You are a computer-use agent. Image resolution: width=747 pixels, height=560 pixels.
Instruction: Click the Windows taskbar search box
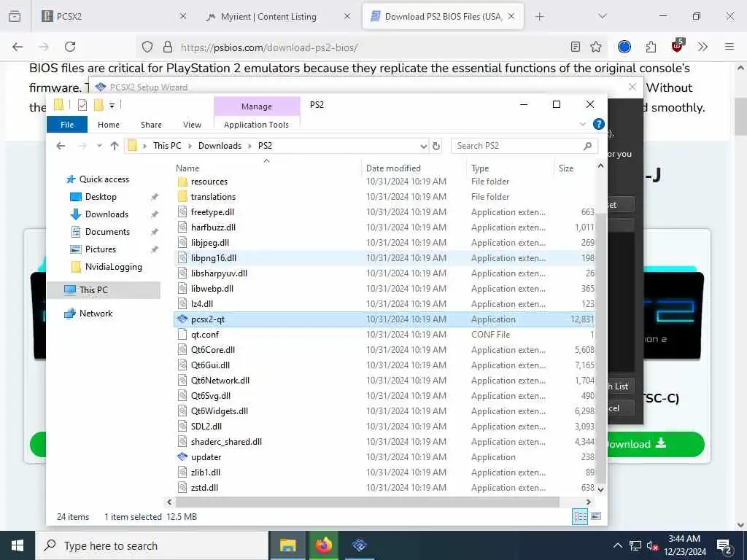click(x=152, y=545)
